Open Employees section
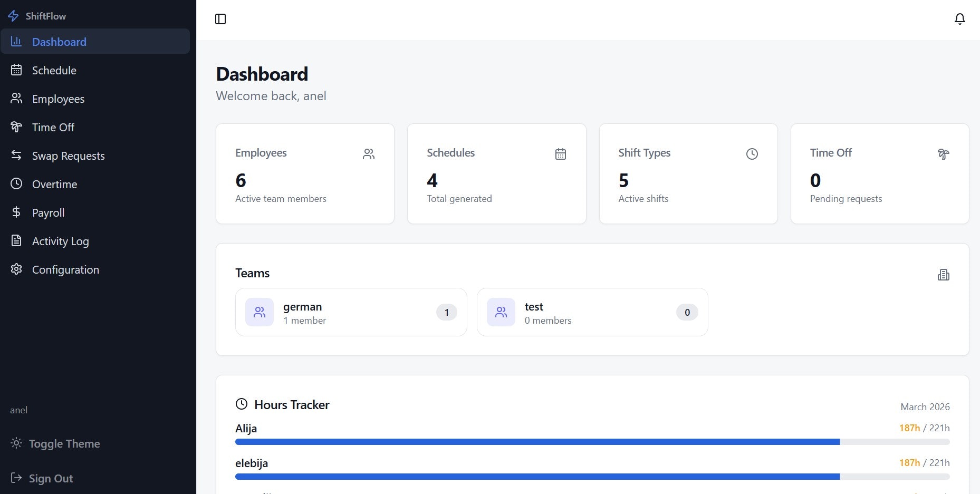This screenshot has width=980, height=494. tap(95, 99)
